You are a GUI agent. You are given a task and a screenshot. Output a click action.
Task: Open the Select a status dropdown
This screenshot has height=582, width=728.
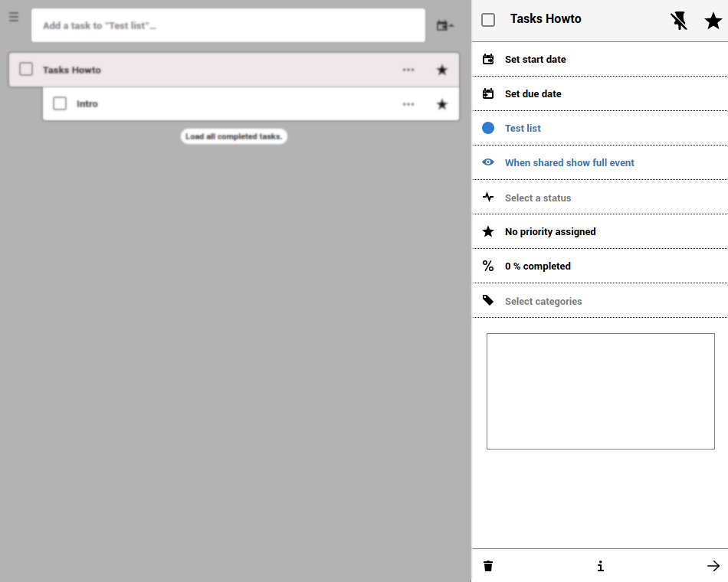(600, 198)
